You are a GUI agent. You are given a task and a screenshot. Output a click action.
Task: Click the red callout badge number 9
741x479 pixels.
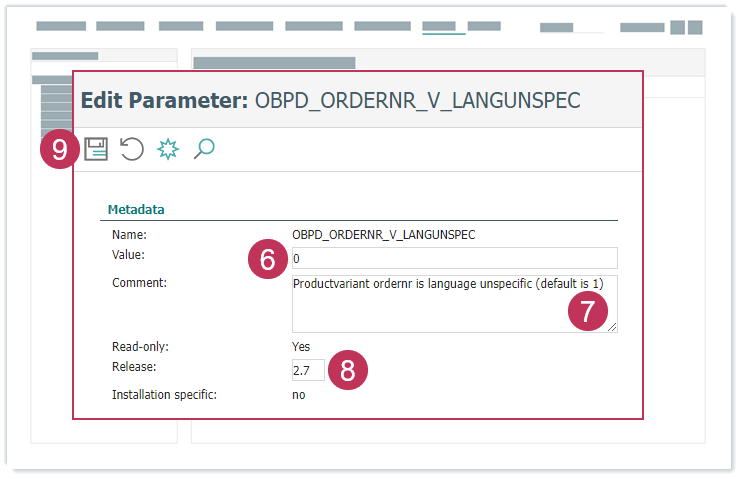pyautogui.click(x=60, y=150)
